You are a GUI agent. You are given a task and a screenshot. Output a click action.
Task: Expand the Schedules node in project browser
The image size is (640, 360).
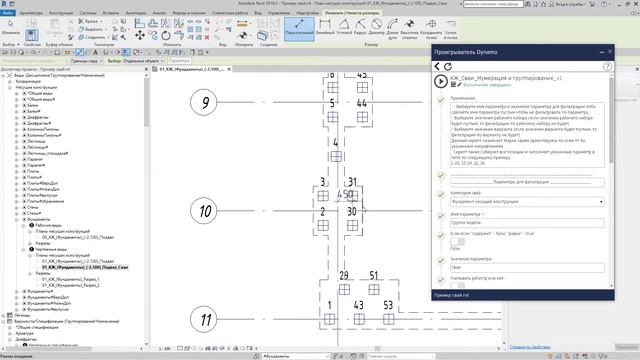(3, 322)
